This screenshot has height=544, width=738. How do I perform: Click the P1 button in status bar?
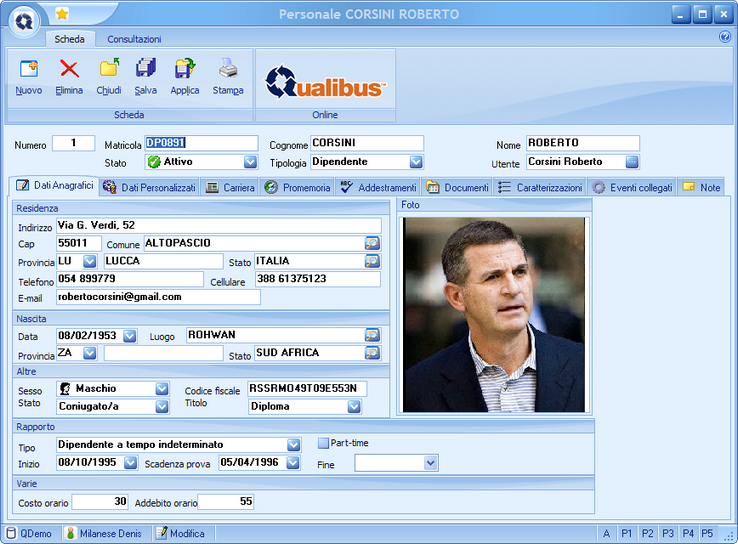coord(627,534)
